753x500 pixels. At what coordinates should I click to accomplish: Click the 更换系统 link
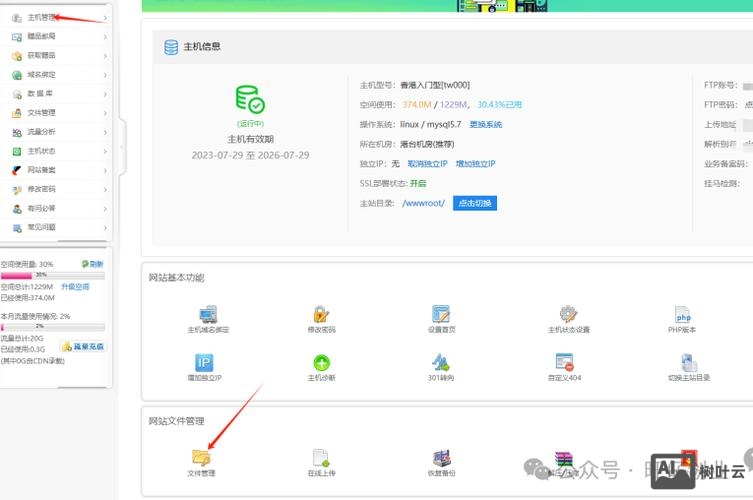tap(485, 124)
